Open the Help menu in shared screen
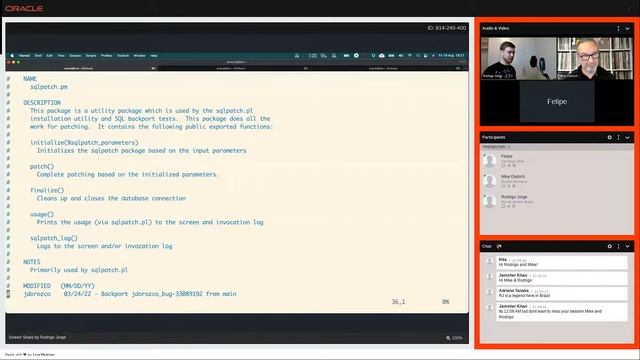Screen dimensions: 640x360 pyautogui.click(x=154, y=56)
